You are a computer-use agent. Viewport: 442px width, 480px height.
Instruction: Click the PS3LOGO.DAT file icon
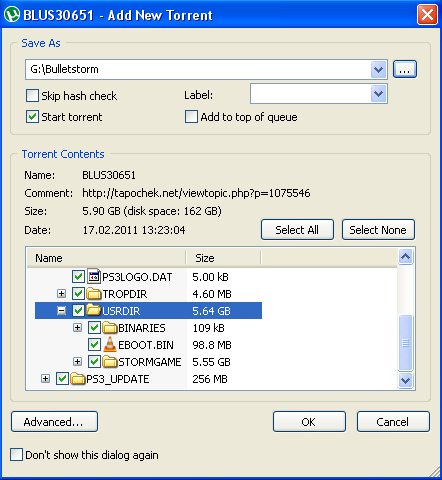click(94, 277)
